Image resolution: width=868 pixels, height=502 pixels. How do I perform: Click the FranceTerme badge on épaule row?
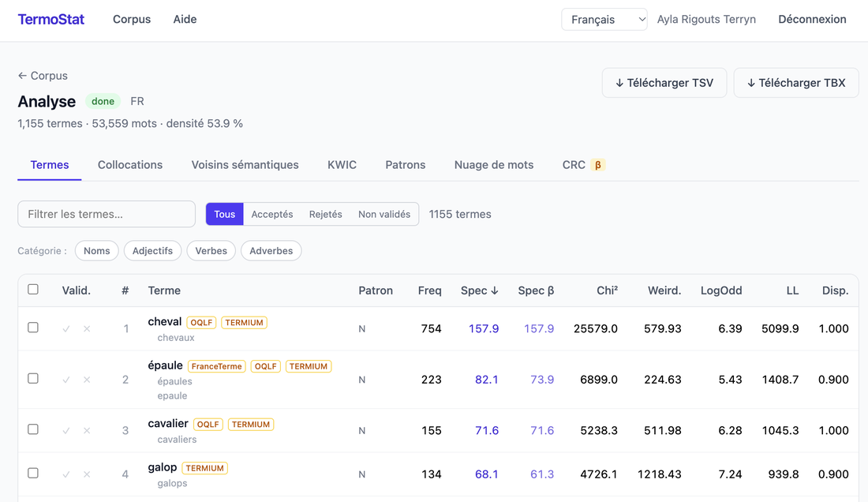coord(217,366)
